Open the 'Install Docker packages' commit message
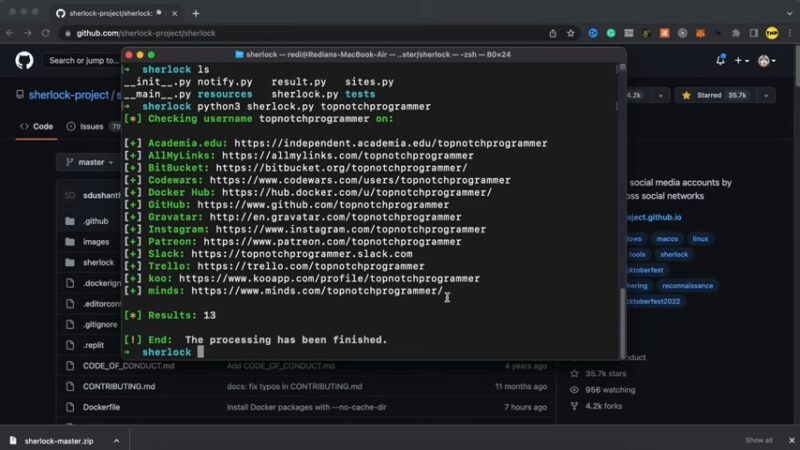Viewport: 800px width, 450px height. 306,407
